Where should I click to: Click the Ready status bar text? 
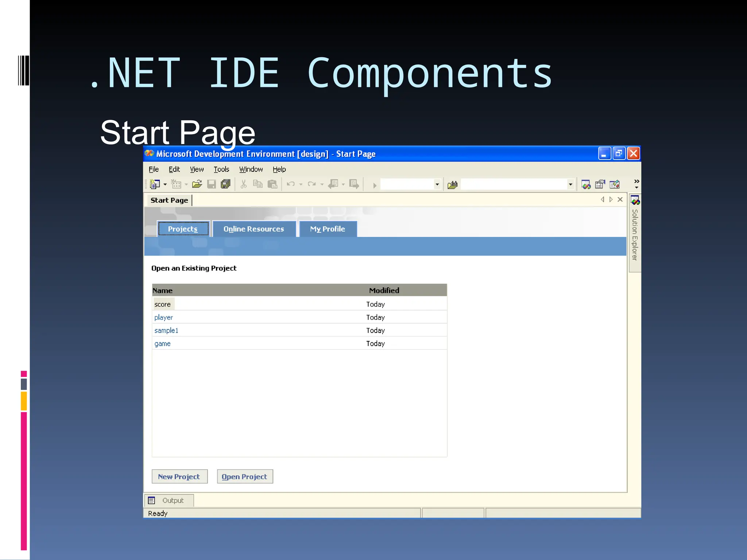[158, 513]
